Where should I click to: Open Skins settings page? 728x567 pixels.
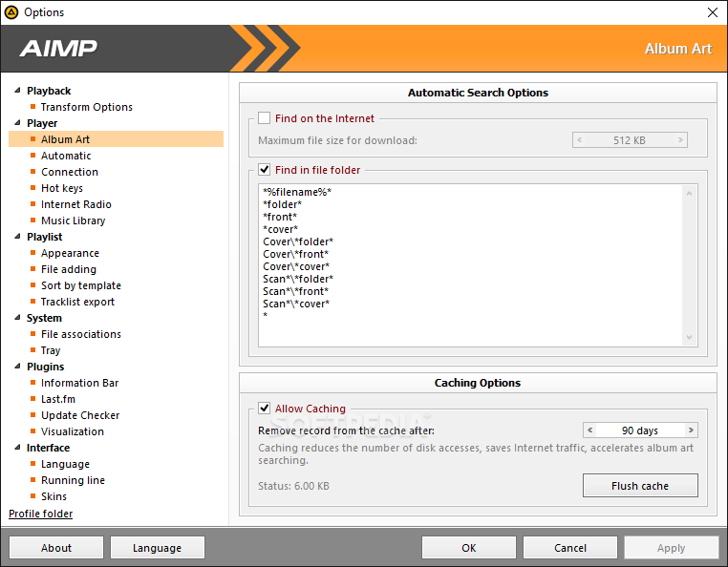coord(54,496)
